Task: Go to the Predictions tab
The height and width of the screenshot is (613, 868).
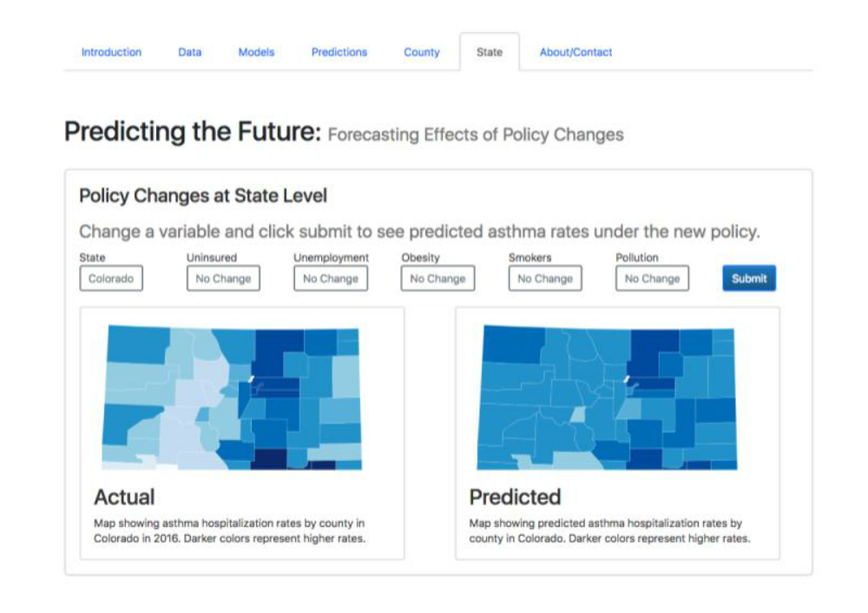Action: pos(339,52)
